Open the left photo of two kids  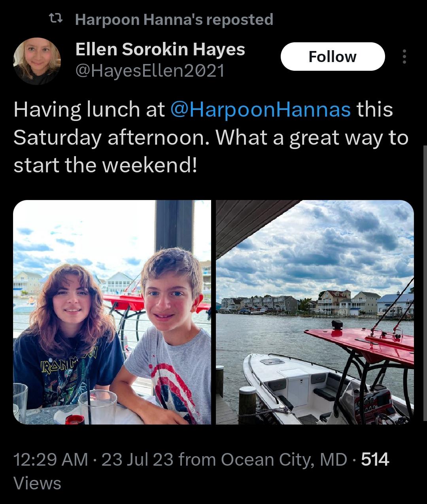pyautogui.click(x=112, y=312)
